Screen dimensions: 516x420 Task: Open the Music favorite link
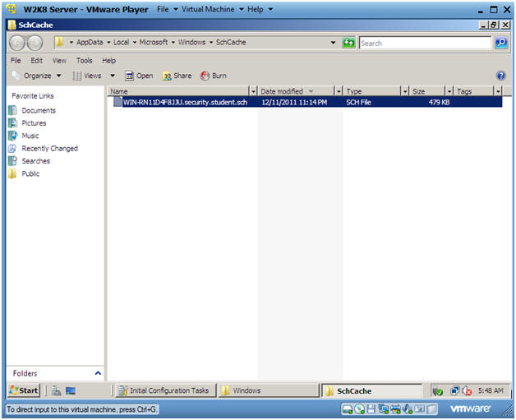pyautogui.click(x=24, y=136)
